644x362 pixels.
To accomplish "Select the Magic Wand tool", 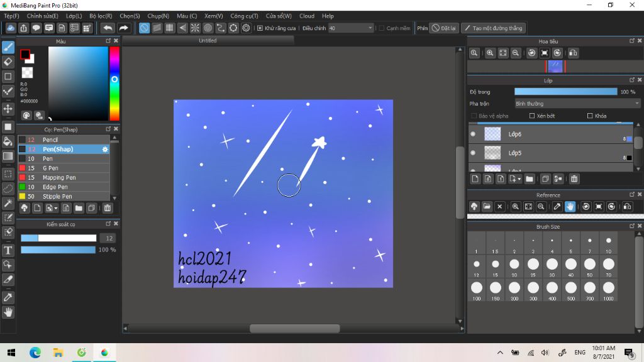I will pyautogui.click(x=8, y=203).
